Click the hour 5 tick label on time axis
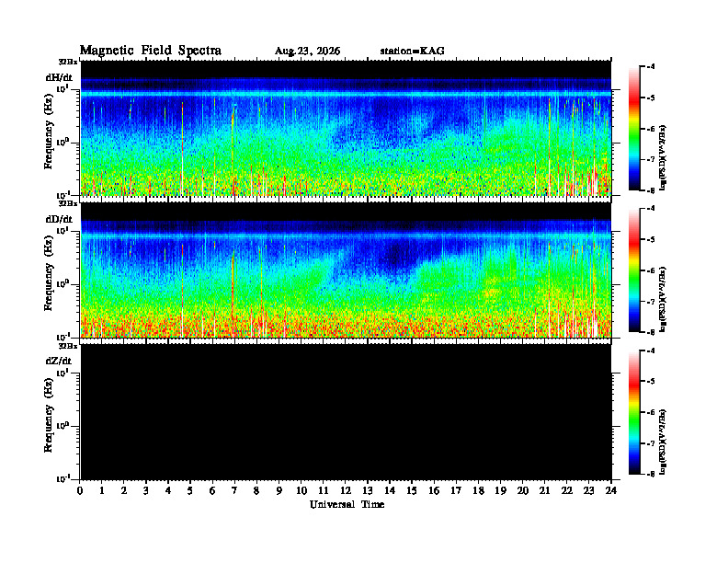This screenshot has height=563, width=728. coord(190,491)
